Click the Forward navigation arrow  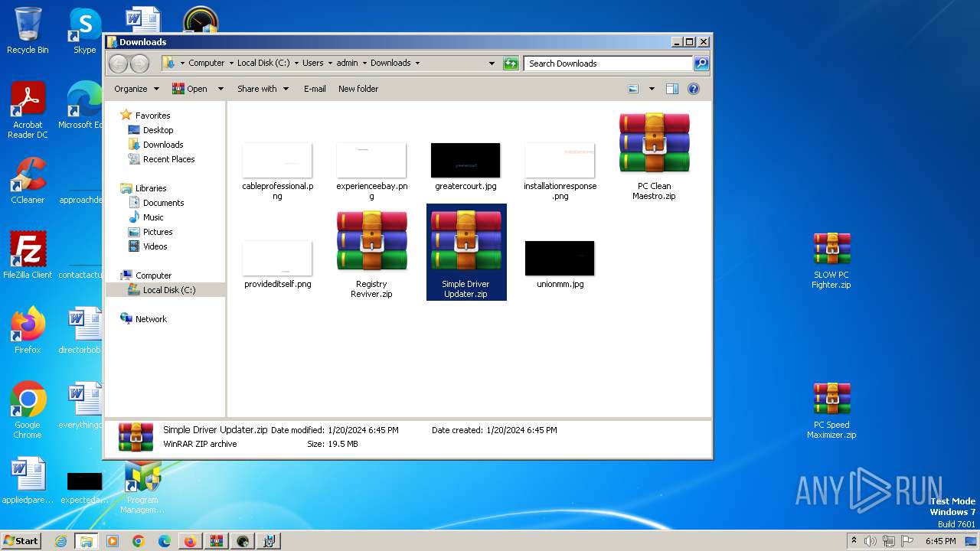pos(139,64)
